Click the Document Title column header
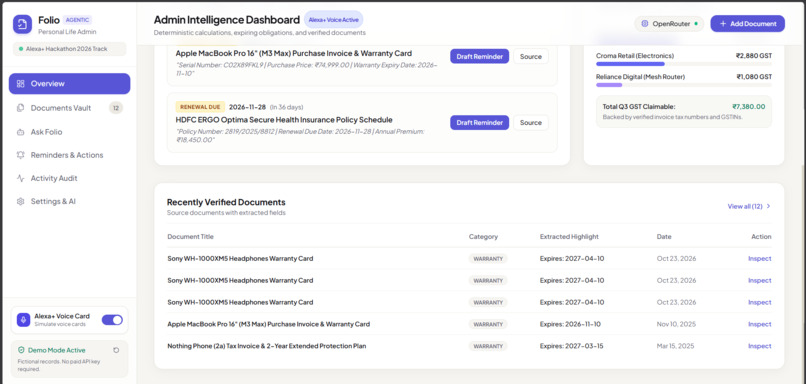Viewport: 806px width, 384px height. click(x=190, y=236)
